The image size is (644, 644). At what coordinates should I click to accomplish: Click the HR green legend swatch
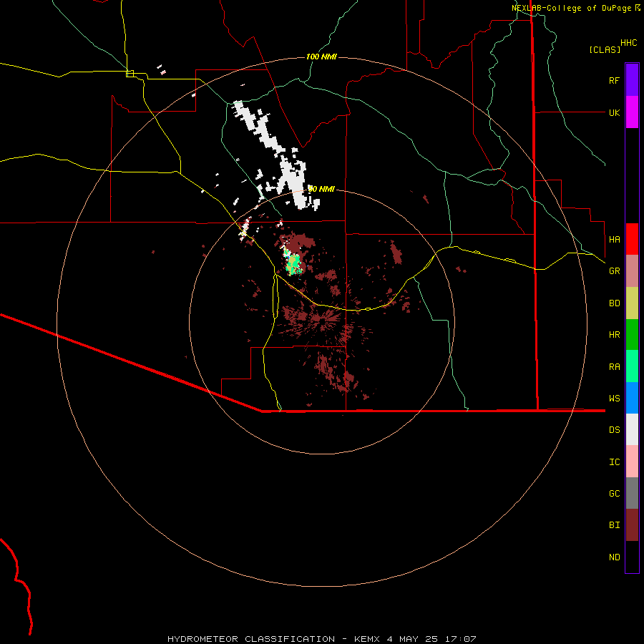click(632, 335)
